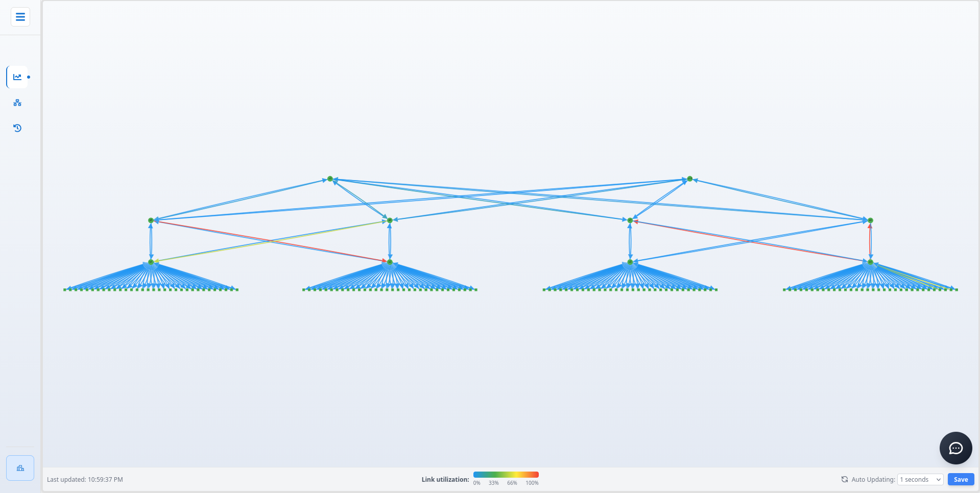The width and height of the screenshot is (980, 493).
Task: Open the history view in sidebar
Action: 17,128
